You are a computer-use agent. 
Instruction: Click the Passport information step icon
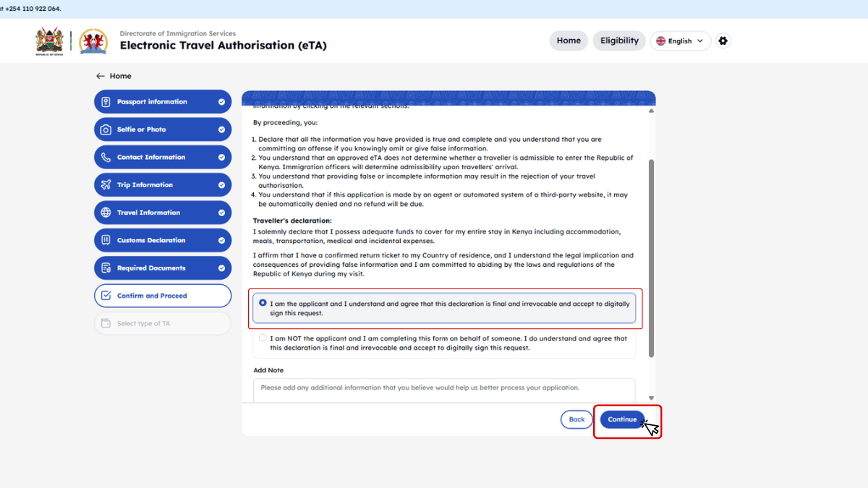[x=106, y=102]
